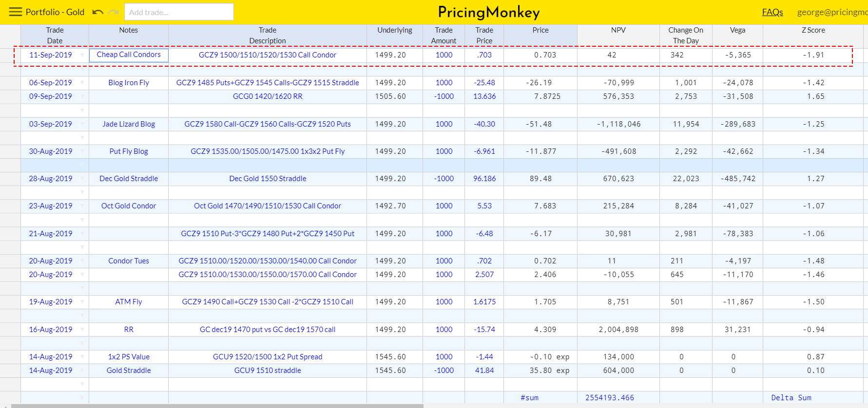This screenshot has height=408, width=868.
Task: Select the Underlying column header
Action: [395, 36]
